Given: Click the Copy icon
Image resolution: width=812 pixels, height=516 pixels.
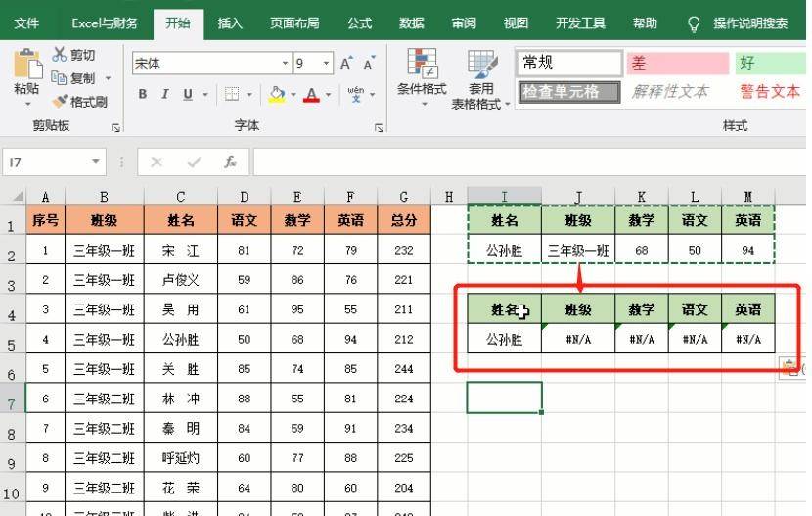Looking at the screenshot, I should pyautogui.click(x=59, y=78).
